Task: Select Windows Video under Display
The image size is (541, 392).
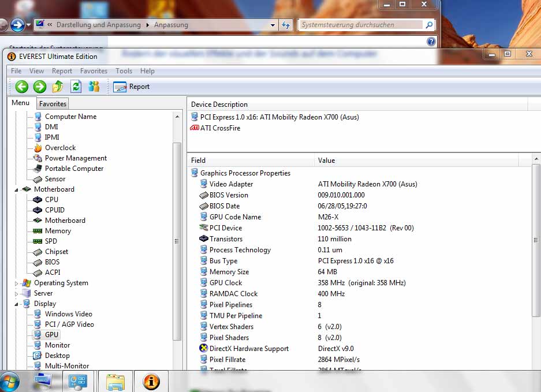Action: coord(69,314)
